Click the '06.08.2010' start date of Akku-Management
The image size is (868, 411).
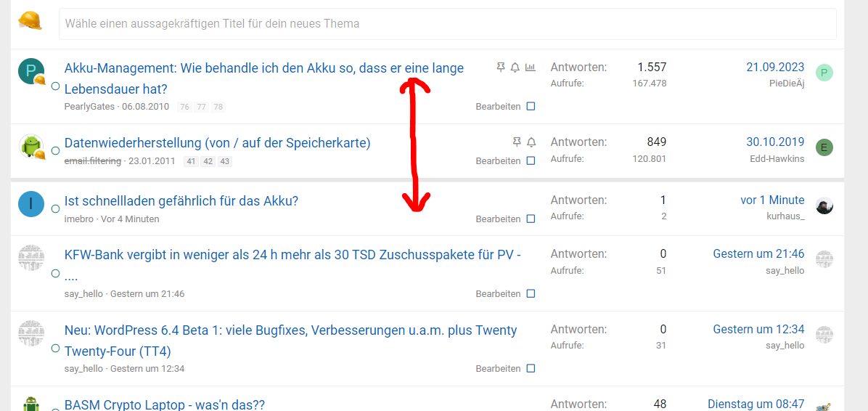pyautogui.click(x=146, y=106)
